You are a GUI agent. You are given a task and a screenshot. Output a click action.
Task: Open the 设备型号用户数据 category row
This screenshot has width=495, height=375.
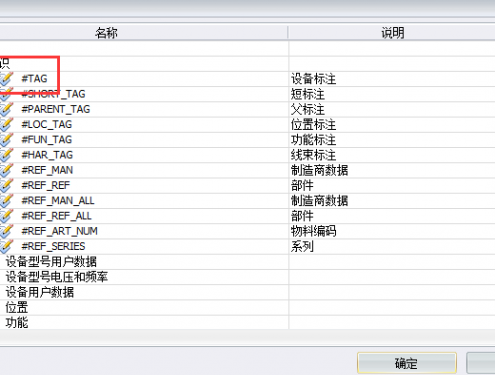(144, 262)
